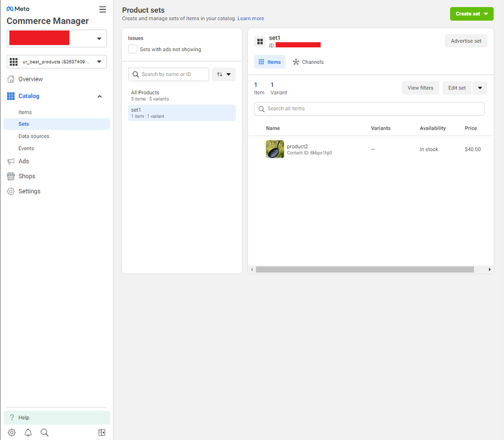Click the Ads megaphone icon

(x=11, y=161)
